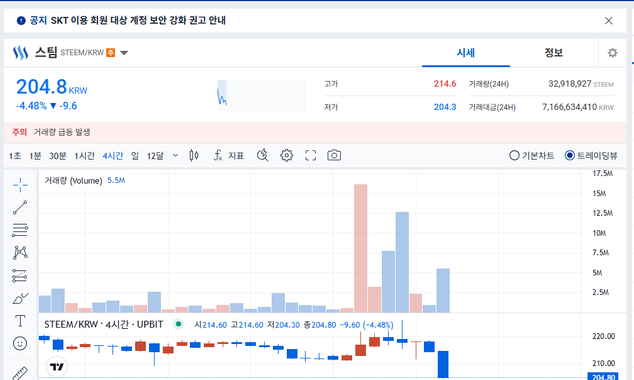634x380 pixels.
Task: Select the 12달 timeframe
Action: pos(155,156)
